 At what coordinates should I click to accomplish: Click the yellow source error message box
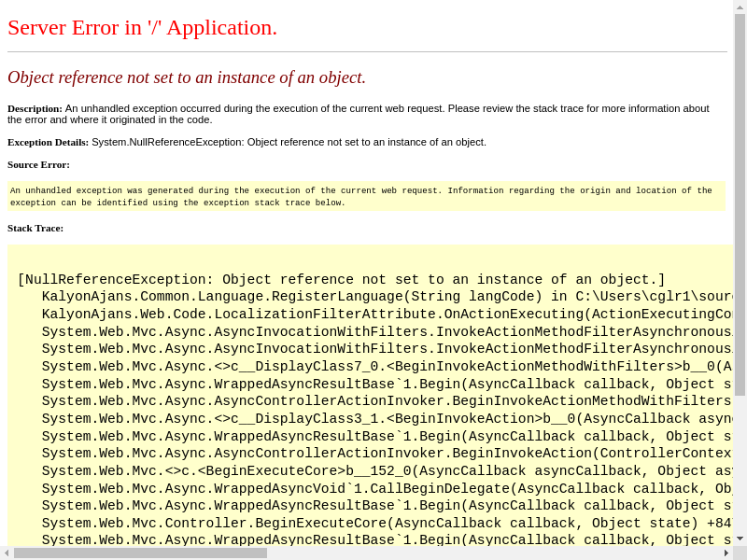[364, 196]
